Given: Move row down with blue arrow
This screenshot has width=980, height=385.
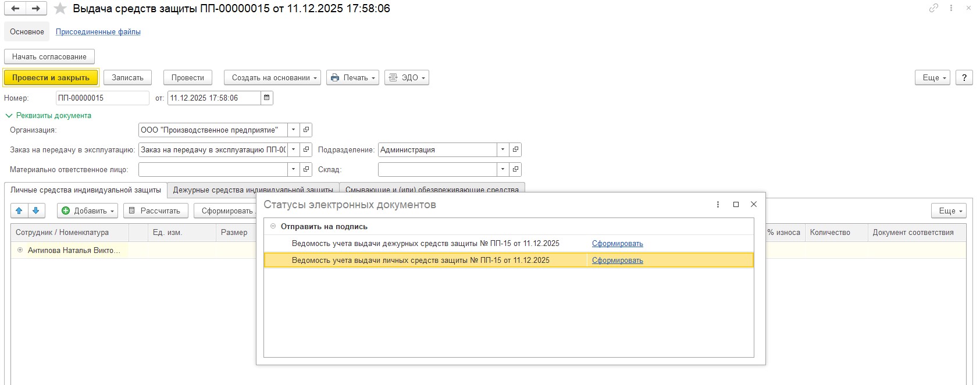Looking at the screenshot, I should [36, 211].
